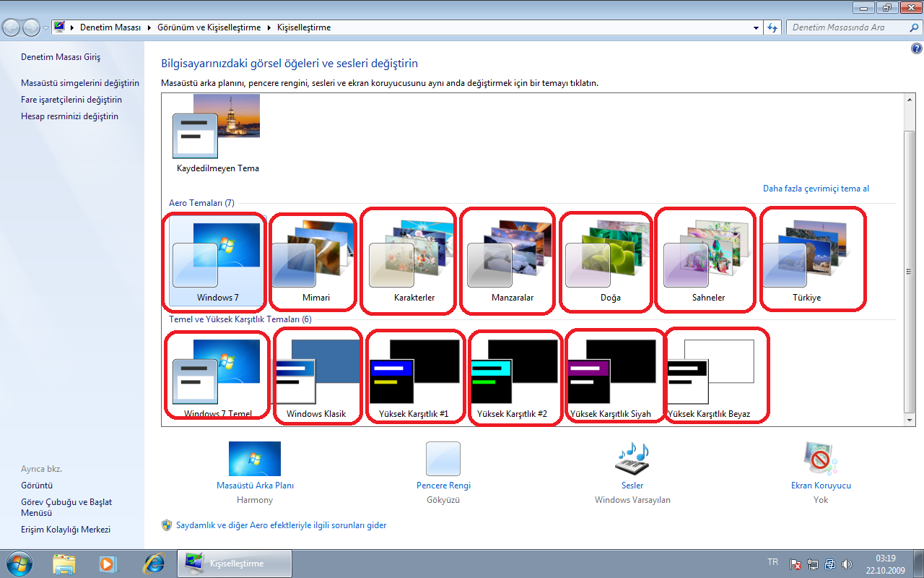The image size is (924, 578).
Task: Click Görünüm ve Kişiselleştirme breadcrumb
Action: click(209, 27)
